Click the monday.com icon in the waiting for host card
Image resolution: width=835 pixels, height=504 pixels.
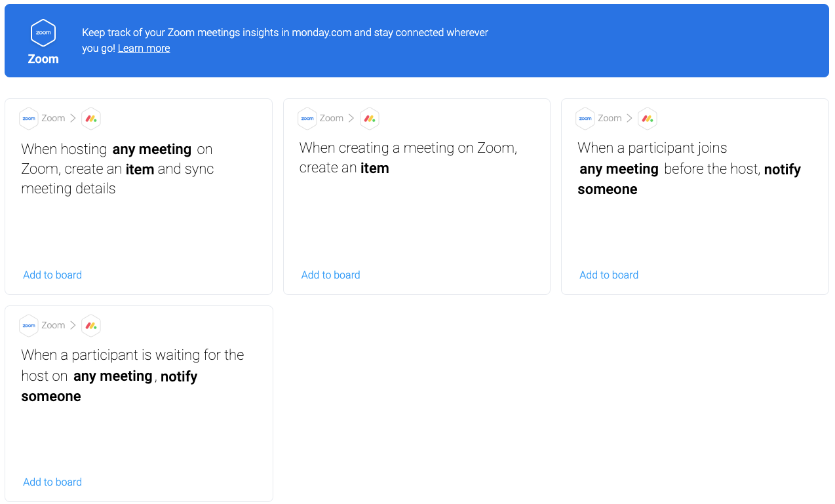[x=91, y=326]
